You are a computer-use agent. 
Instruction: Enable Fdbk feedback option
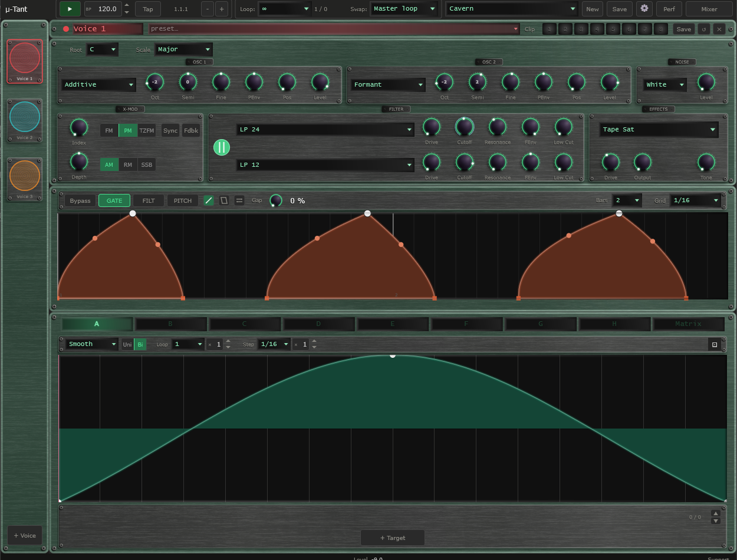pos(191,130)
